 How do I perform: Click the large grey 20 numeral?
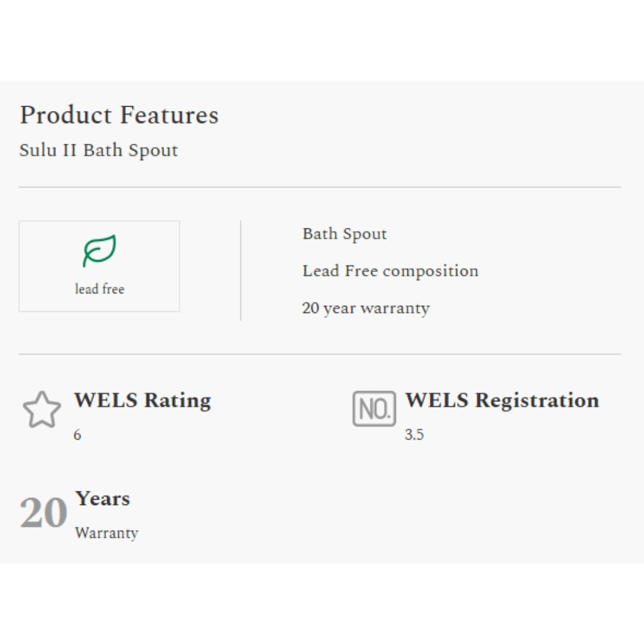tap(44, 513)
